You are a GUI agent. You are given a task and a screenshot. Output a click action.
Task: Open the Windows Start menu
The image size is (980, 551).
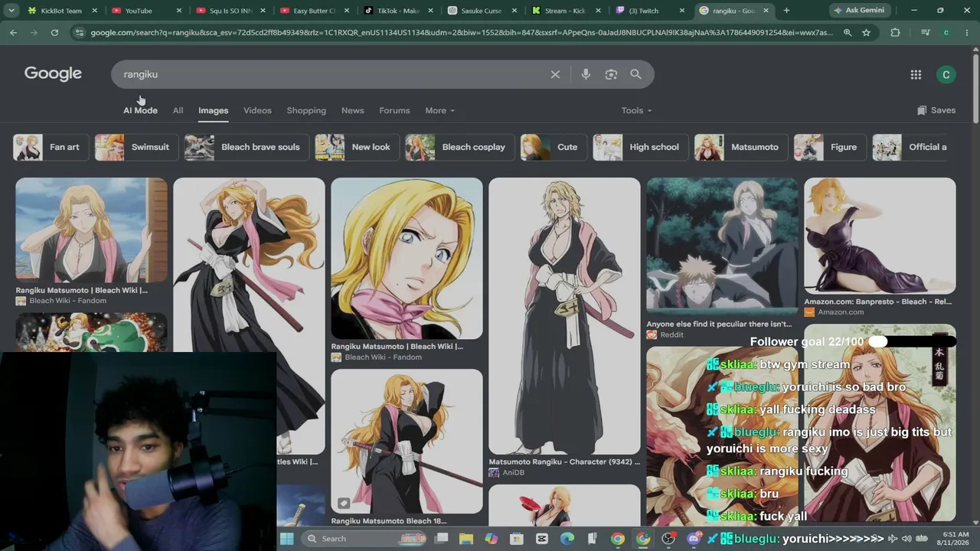point(286,539)
